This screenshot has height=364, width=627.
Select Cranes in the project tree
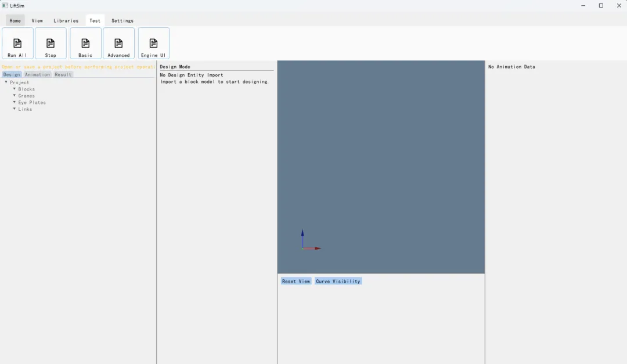tap(26, 96)
